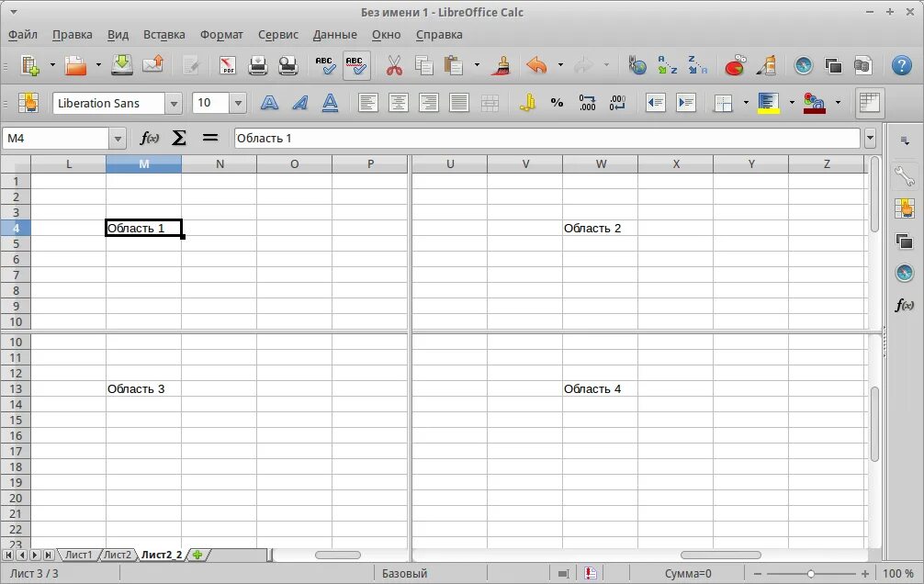Open the New document dropdown arrow

[51, 65]
